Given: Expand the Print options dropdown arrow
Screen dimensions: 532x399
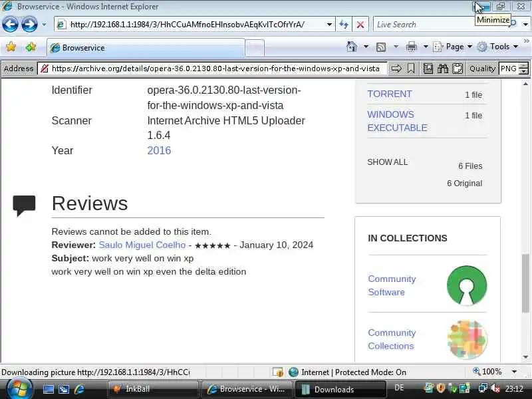Looking at the screenshot, I should 426,47.
